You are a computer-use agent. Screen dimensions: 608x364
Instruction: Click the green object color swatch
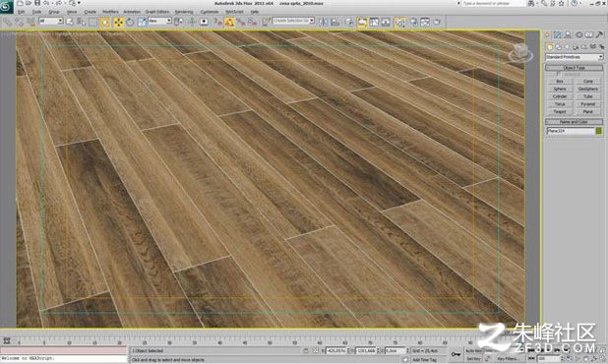[x=599, y=131]
